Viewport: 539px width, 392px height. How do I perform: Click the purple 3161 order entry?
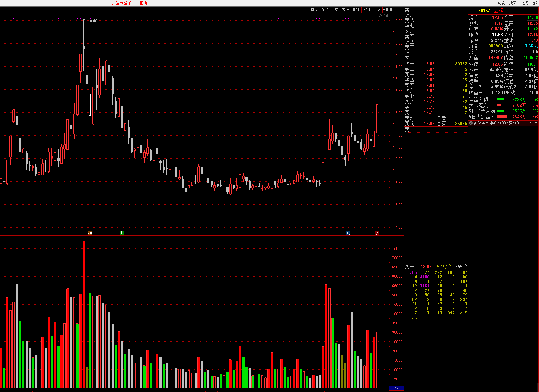(x=425, y=286)
